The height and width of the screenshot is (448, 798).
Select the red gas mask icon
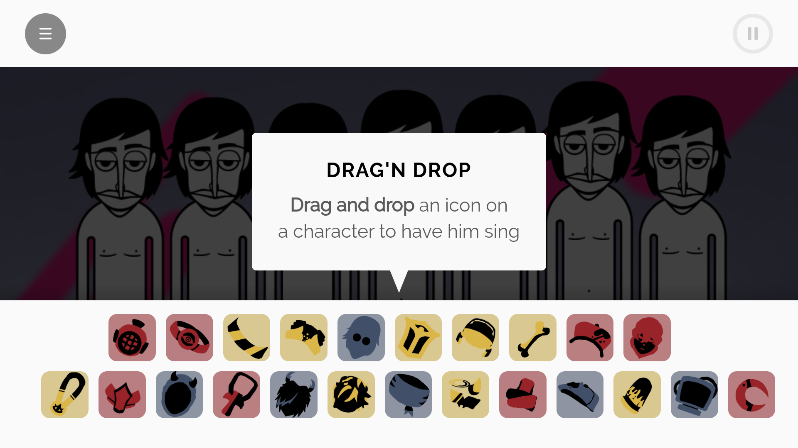pyautogui.click(x=132, y=338)
